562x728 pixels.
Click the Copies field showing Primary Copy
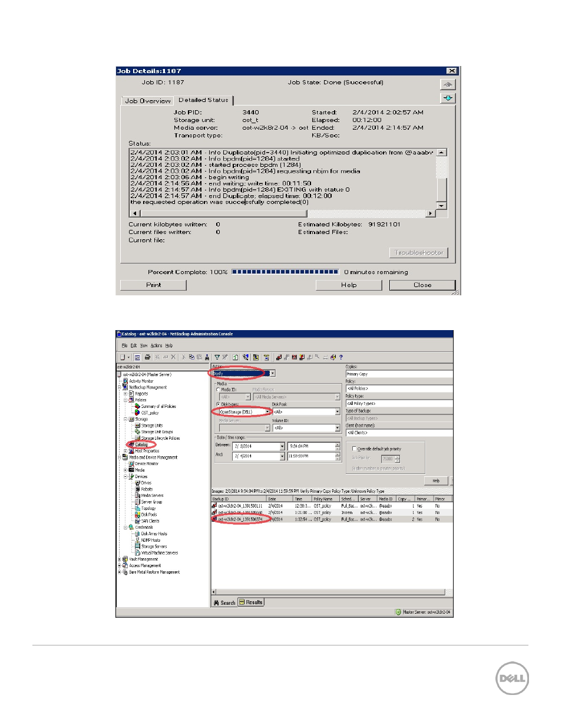[399, 374]
